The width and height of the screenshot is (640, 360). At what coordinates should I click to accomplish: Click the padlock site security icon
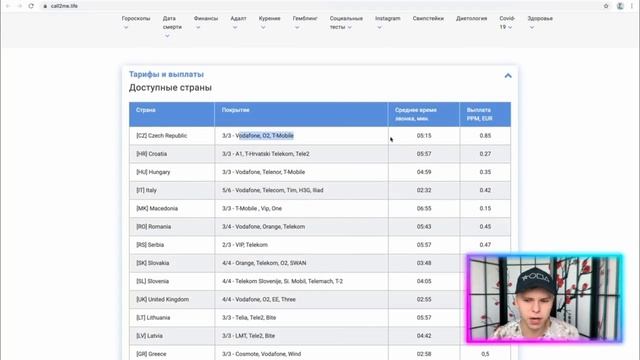tap(45, 6)
